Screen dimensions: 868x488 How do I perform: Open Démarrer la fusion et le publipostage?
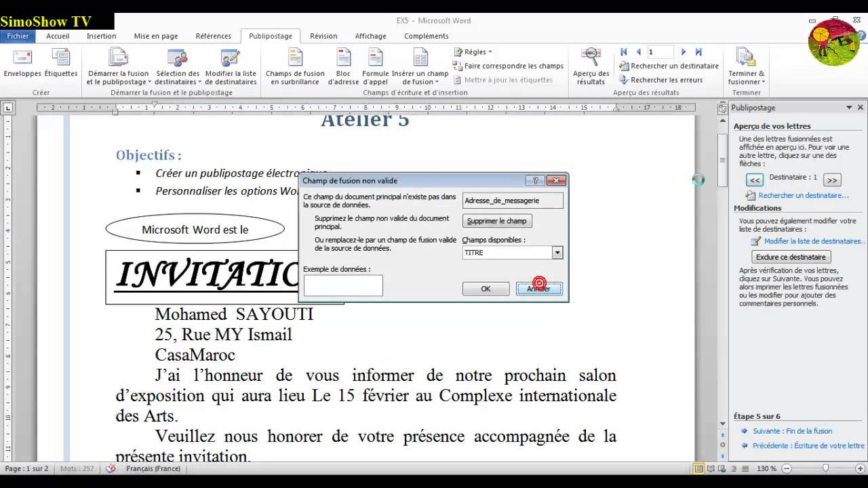(x=119, y=67)
